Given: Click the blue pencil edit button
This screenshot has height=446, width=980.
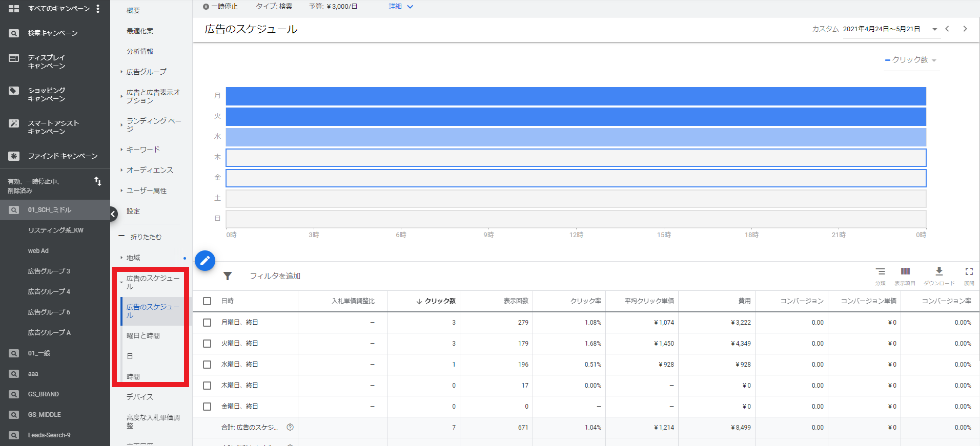Looking at the screenshot, I should 205,261.
